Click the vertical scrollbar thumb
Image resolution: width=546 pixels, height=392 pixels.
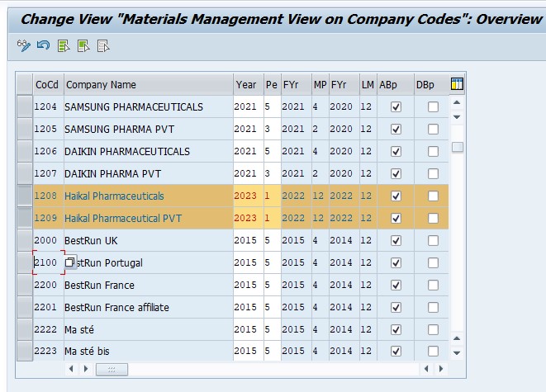[458, 147]
